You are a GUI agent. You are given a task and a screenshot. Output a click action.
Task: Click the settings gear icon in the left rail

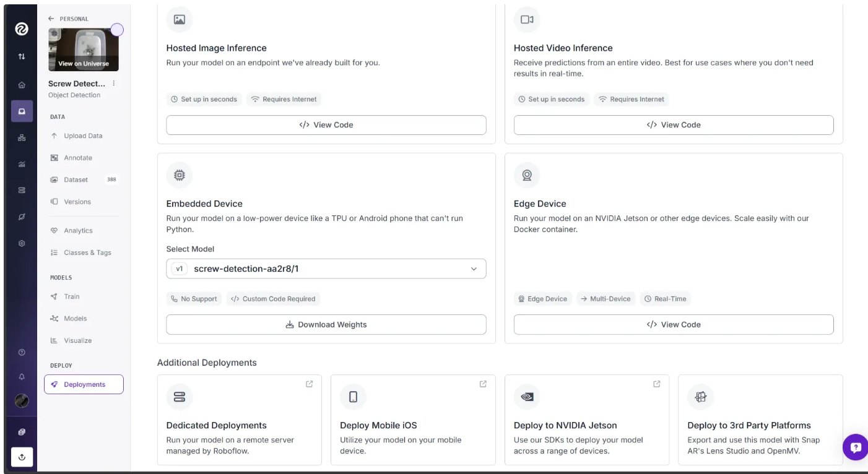point(22,244)
